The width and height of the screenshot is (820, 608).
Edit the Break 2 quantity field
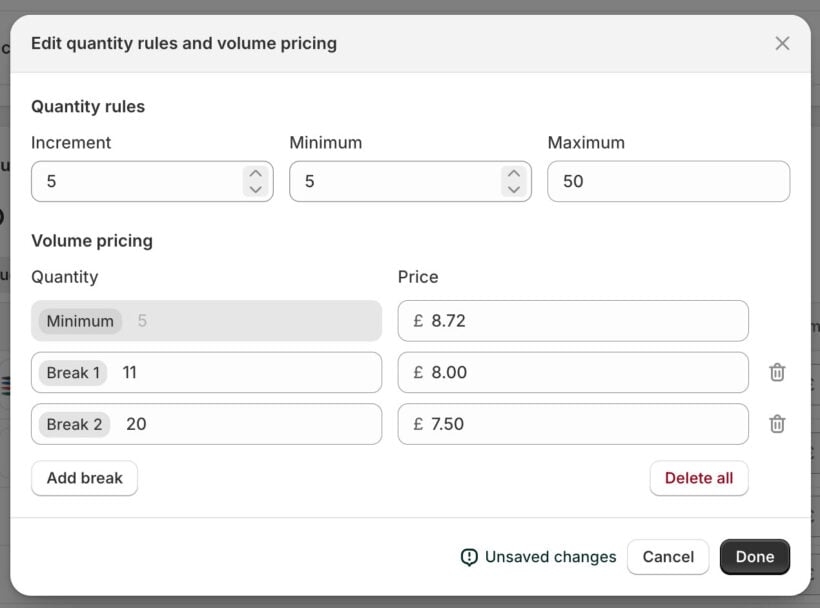click(x=207, y=424)
